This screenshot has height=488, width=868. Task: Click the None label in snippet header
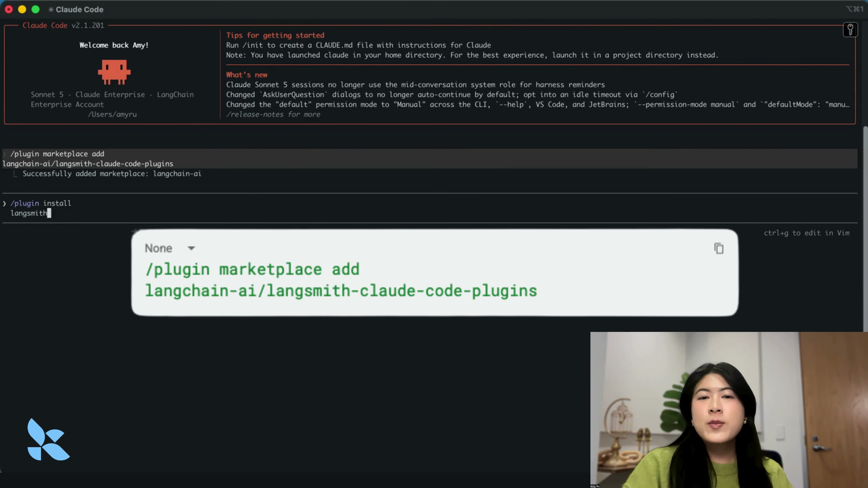(x=158, y=248)
